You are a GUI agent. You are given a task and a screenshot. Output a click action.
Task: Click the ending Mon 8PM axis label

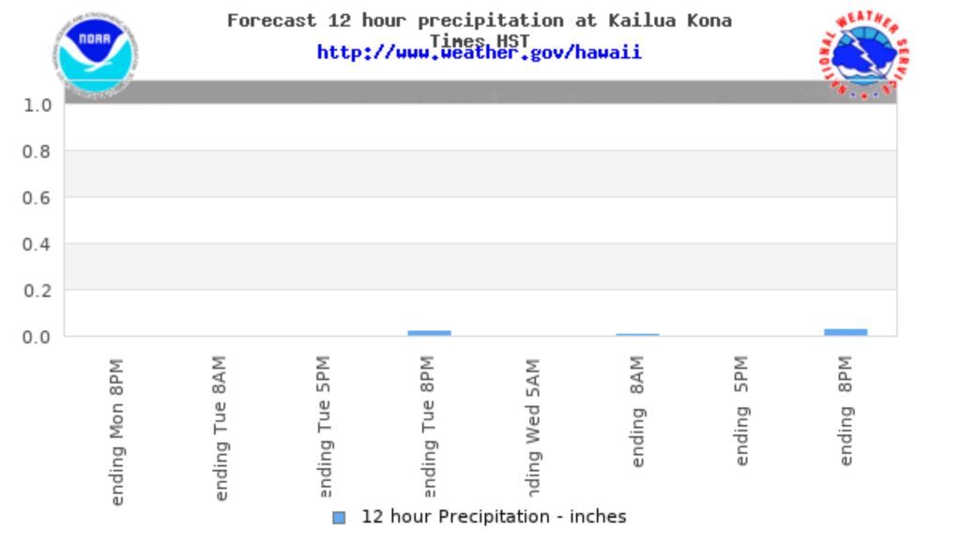[116, 431]
